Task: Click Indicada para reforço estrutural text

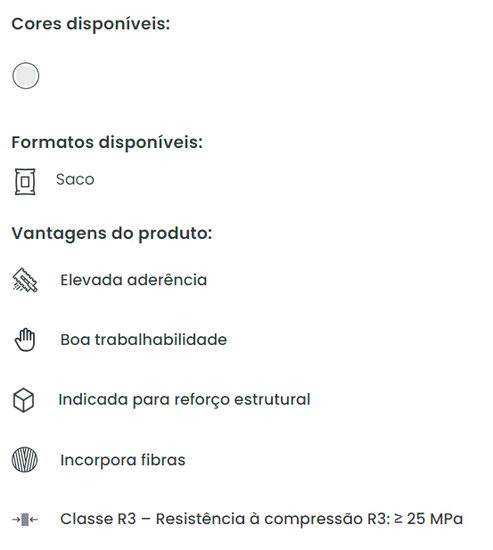Action: pos(184,400)
